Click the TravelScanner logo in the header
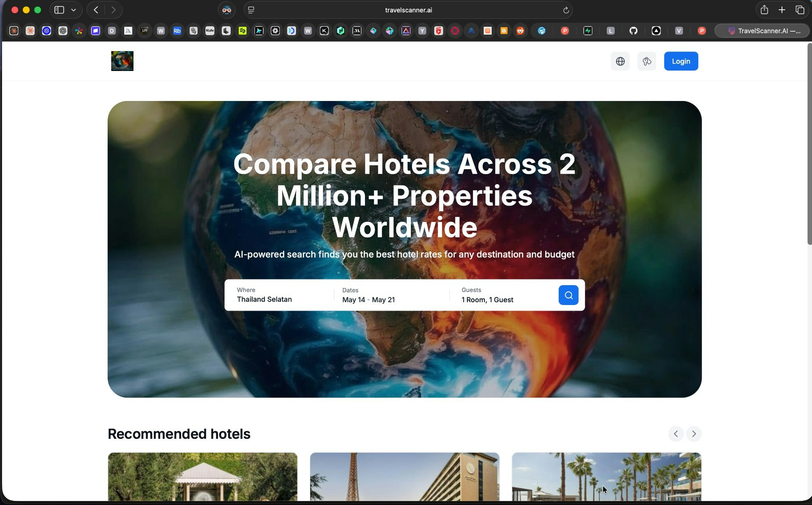 [122, 61]
